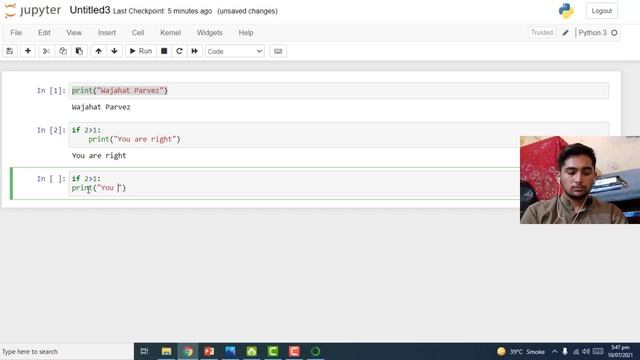Open volume control tray icon
Image resolution: width=640 pixels, height=360 pixels.
click(x=586, y=351)
